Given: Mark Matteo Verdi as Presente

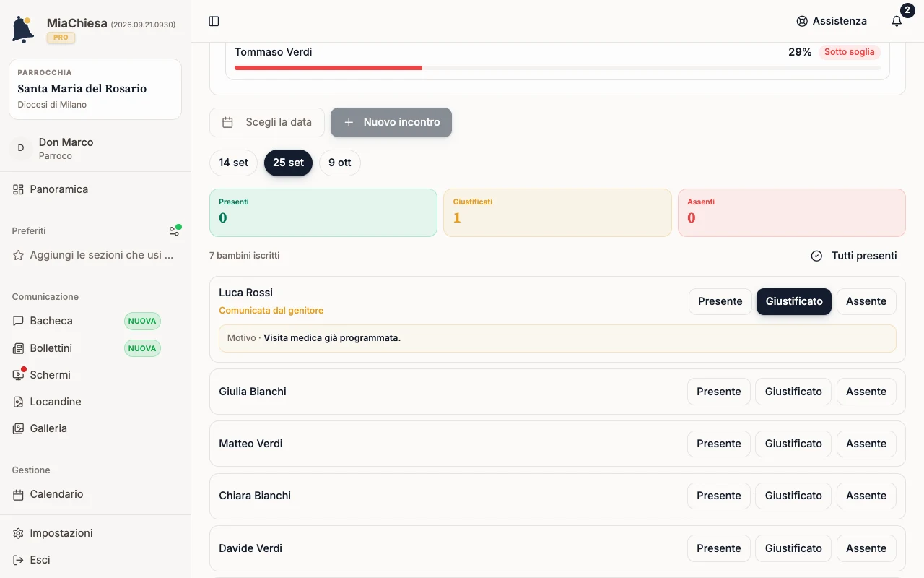Looking at the screenshot, I should pyautogui.click(x=719, y=444).
